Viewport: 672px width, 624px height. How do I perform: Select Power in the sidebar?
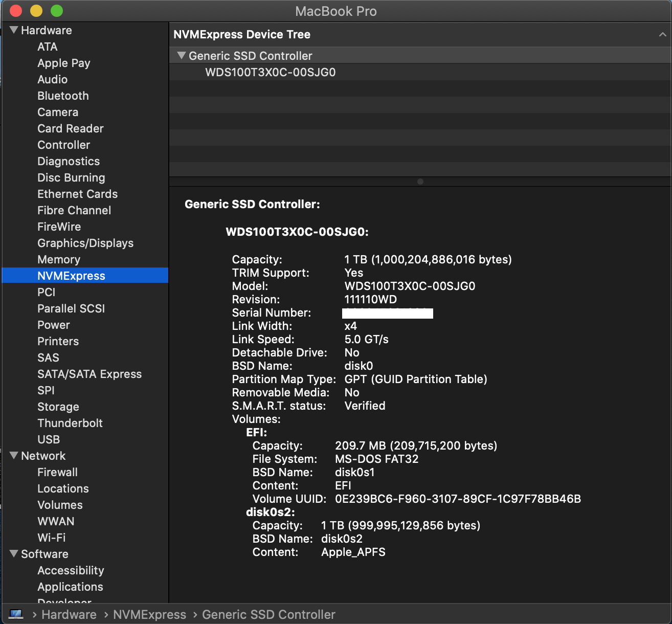[x=54, y=325]
